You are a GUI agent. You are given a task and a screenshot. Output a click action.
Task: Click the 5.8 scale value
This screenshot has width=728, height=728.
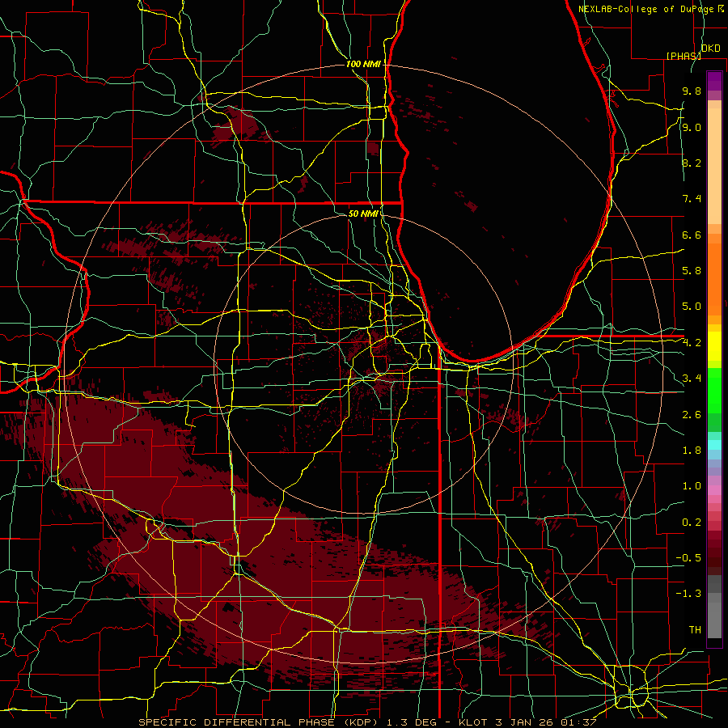click(692, 271)
